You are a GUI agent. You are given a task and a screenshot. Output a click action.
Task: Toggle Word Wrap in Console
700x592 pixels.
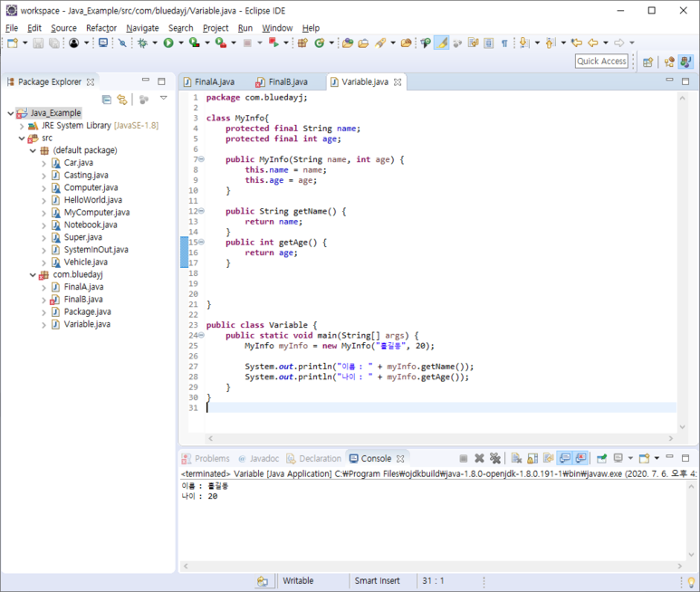pos(549,459)
